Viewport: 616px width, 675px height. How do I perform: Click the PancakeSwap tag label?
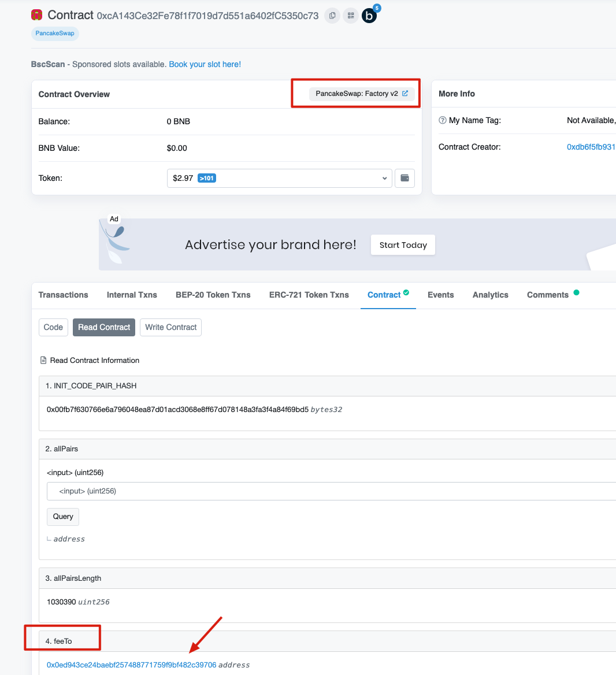[55, 33]
